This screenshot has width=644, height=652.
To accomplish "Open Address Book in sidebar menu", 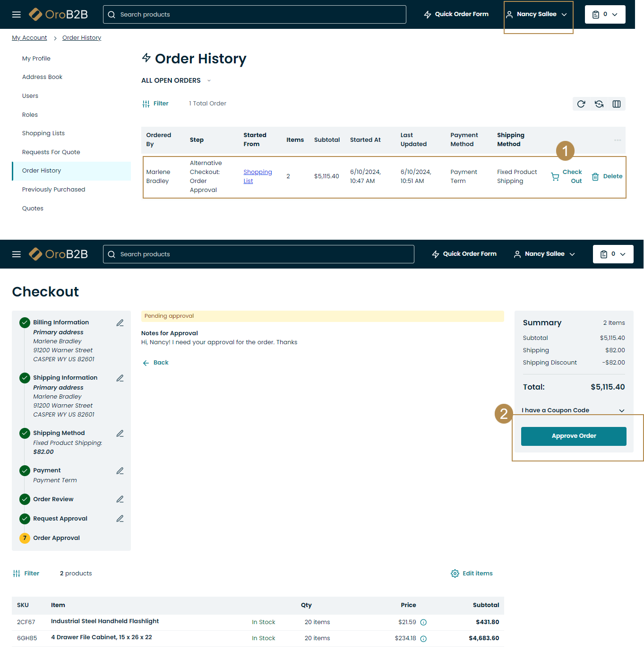I will pos(42,77).
